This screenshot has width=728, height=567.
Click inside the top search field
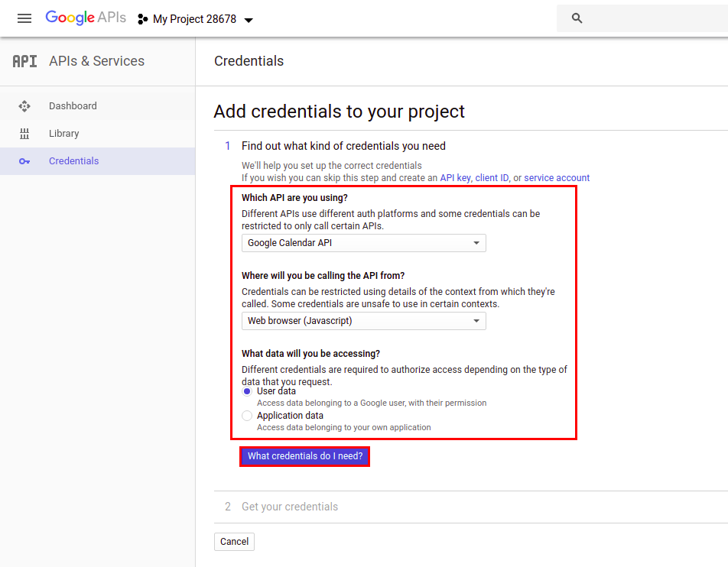pyautogui.click(x=650, y=18)
